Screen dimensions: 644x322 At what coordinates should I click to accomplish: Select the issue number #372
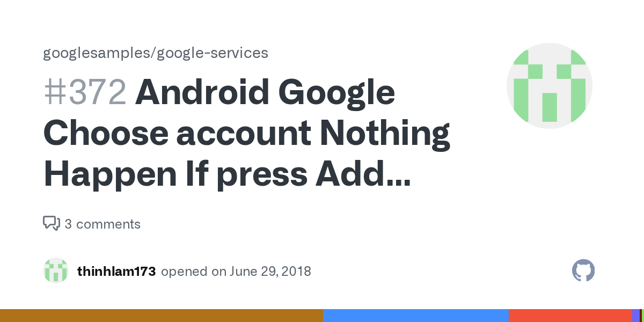tap(85, 93)
